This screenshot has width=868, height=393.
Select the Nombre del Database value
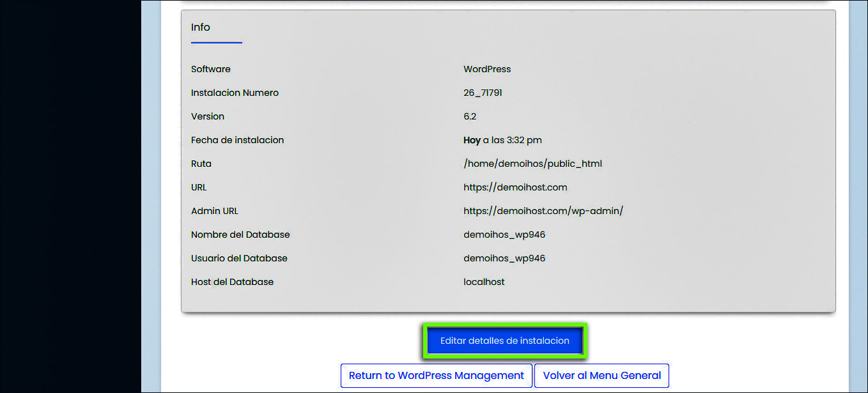(x=504, y=235)
